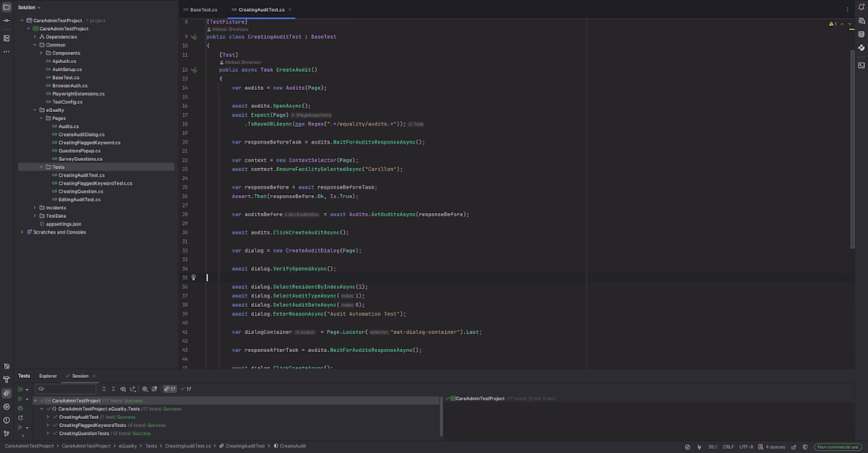Switch to the Tests tab
The image size is (868, 453).
[x=24, y=376]
